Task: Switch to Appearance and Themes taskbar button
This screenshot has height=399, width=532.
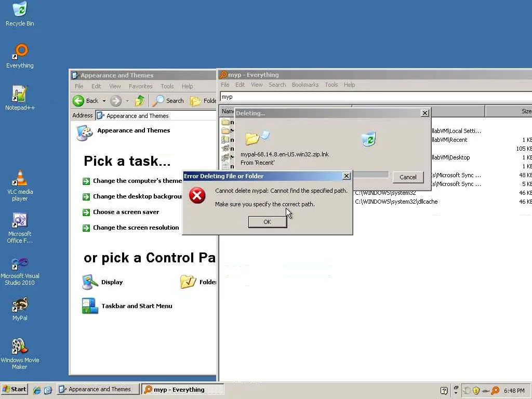Action: click(x=98, y=390)
